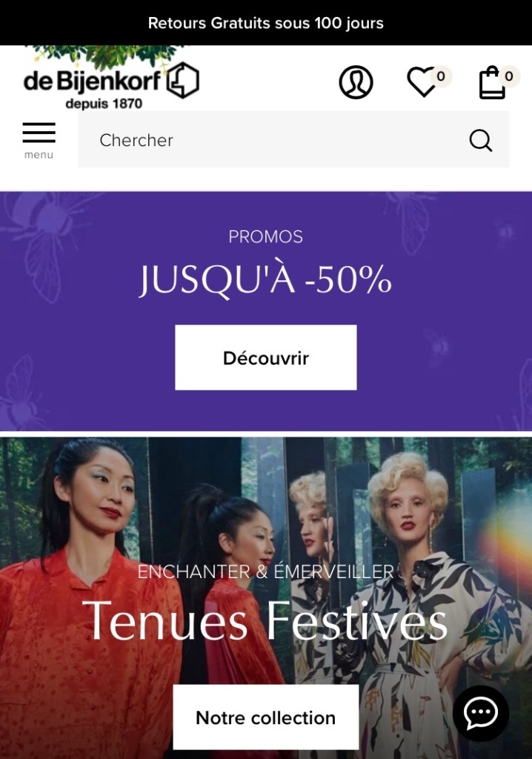This screenshot has width=532, height=759.
Task: Click the de Bijenkorf hexagon logo emblem
Action: [x=183, y=80]
